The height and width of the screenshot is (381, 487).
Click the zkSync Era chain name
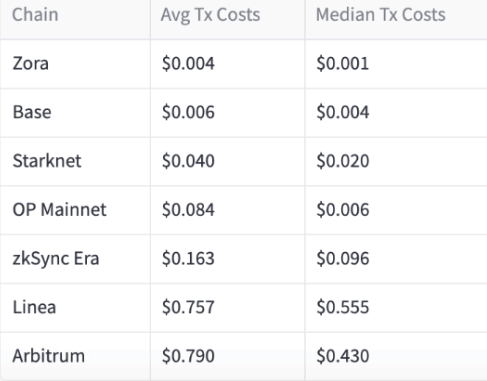[x=56, y=258]
